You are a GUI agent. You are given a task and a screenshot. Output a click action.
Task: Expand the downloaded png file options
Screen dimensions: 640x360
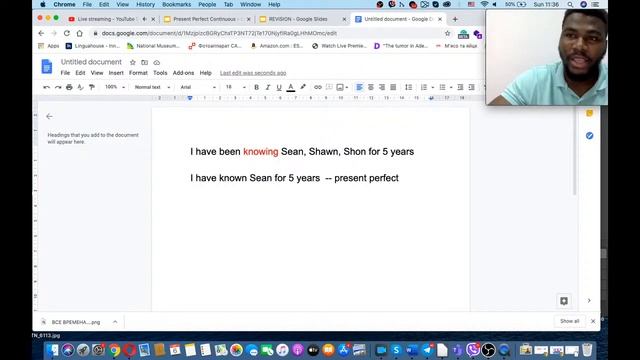[115, 322]
